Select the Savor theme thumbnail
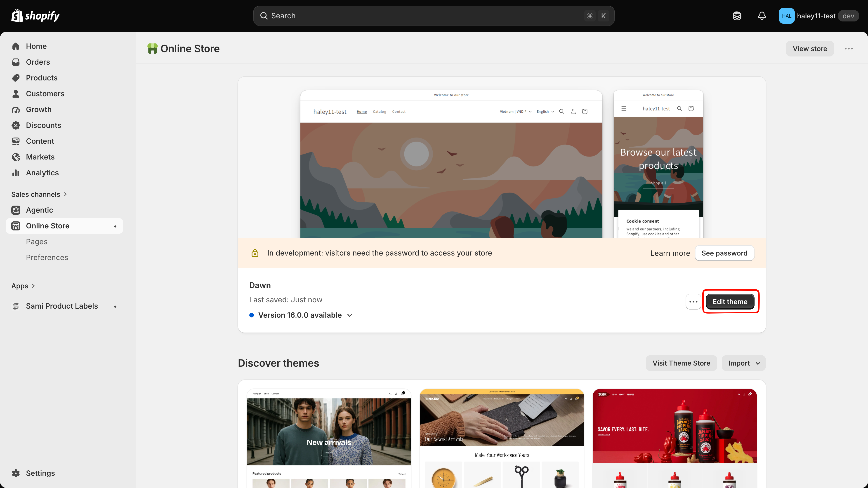868x488 pixels. 675,439
